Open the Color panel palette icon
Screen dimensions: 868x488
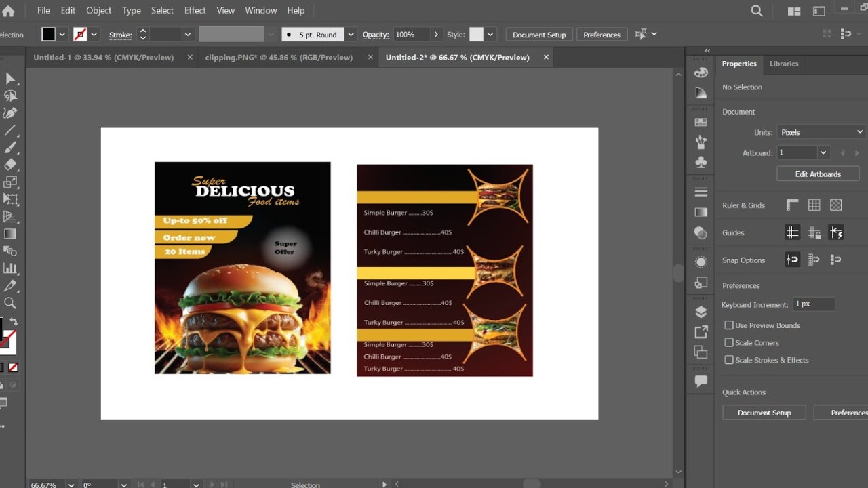point(701,73)
